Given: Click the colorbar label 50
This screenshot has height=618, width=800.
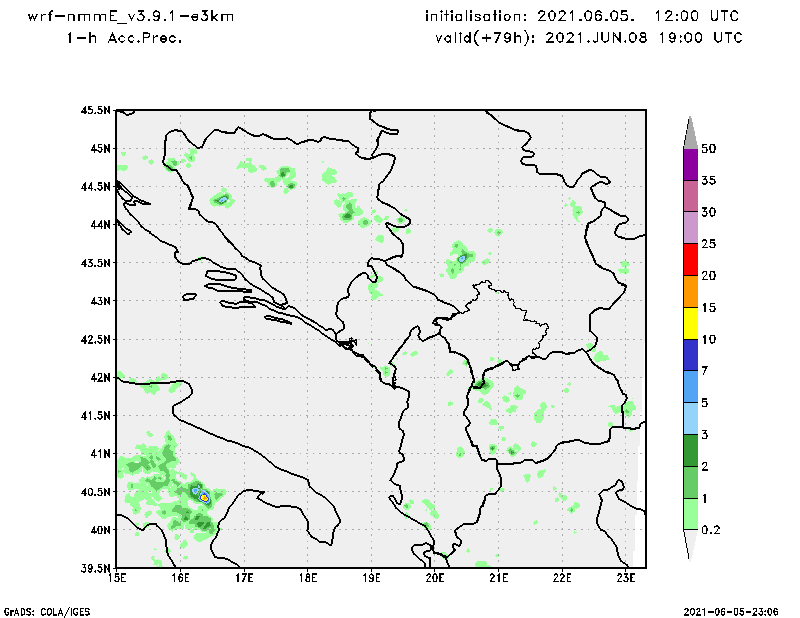Looking at the screenshot, I should 709,149.
